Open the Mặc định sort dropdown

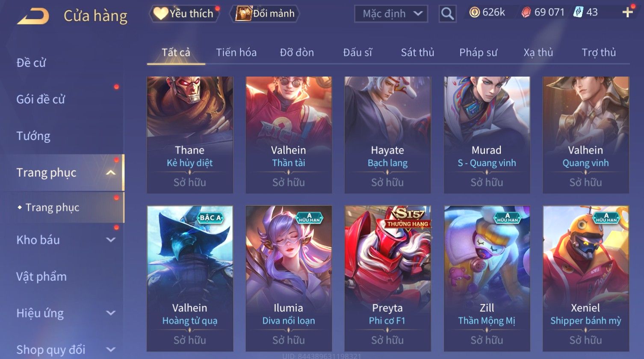point(391,14)
